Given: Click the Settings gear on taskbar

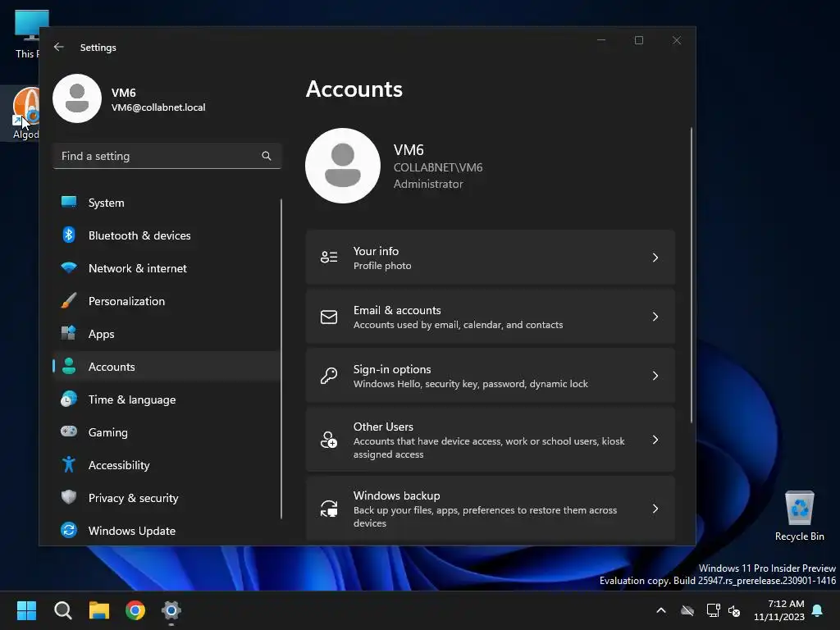Looking at the screenshot, I should [171, 610].
